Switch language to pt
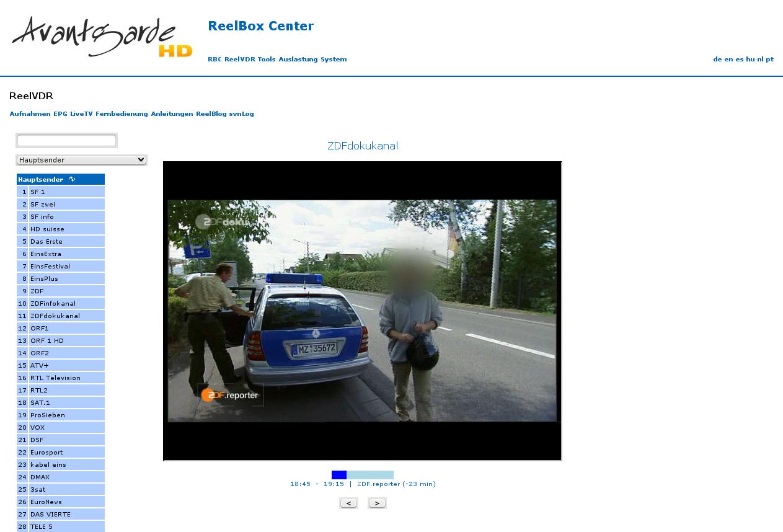The image size is (783, 532). coord(769,60)
